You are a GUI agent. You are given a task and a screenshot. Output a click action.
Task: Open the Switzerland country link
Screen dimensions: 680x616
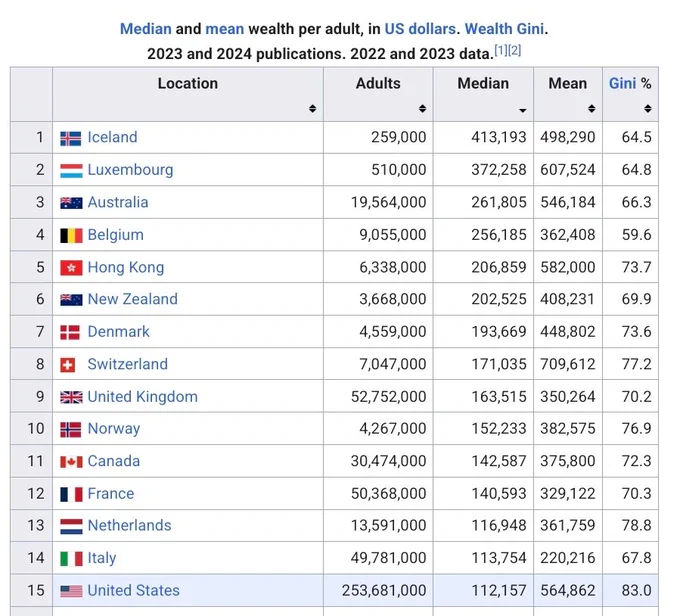pyautogui.click(x=128, y=364)
